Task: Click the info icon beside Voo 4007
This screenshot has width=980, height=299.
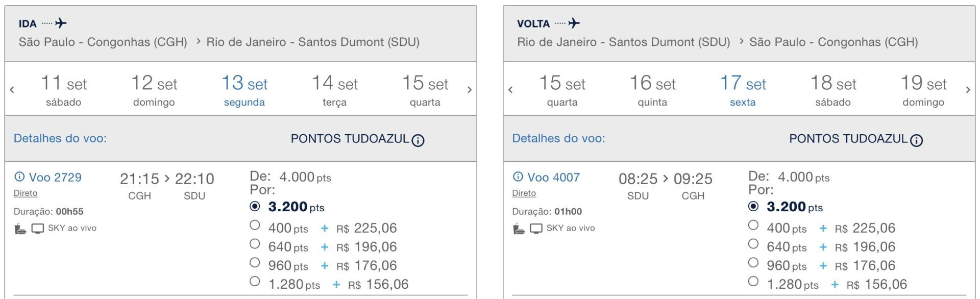Action: pyautogui.click(x=518, y=177)
